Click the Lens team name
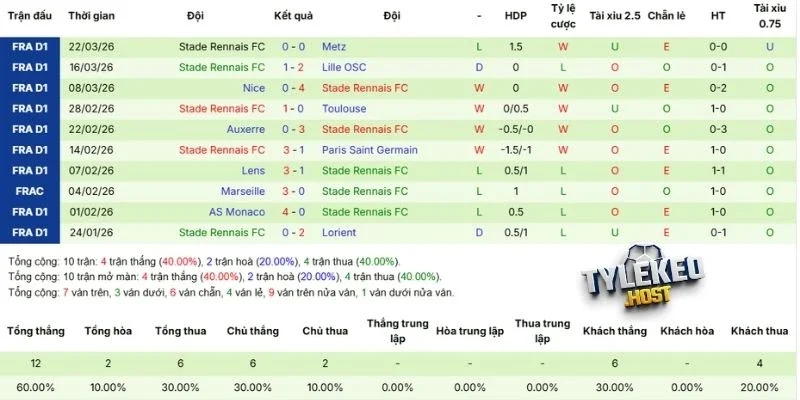Image resolution: width=800 pixels, height=400 pixels. (253, 170)
